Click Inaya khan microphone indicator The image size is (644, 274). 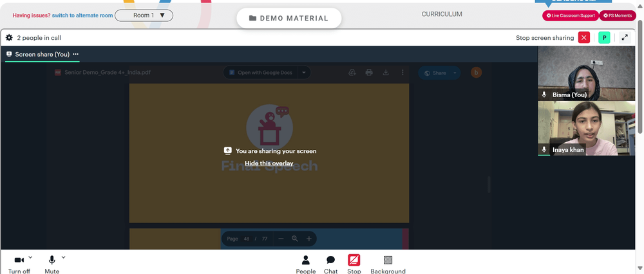(x=544, y=150)
